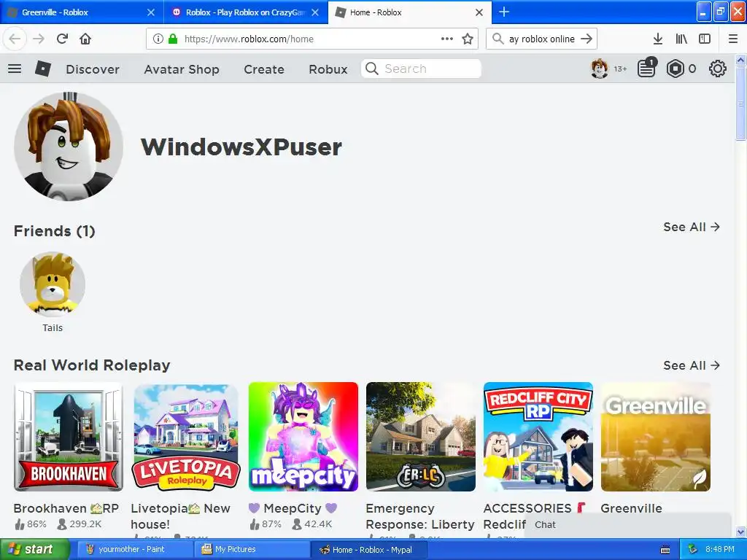Open the MeepCity game thumbnail

[x=303, y=437]
